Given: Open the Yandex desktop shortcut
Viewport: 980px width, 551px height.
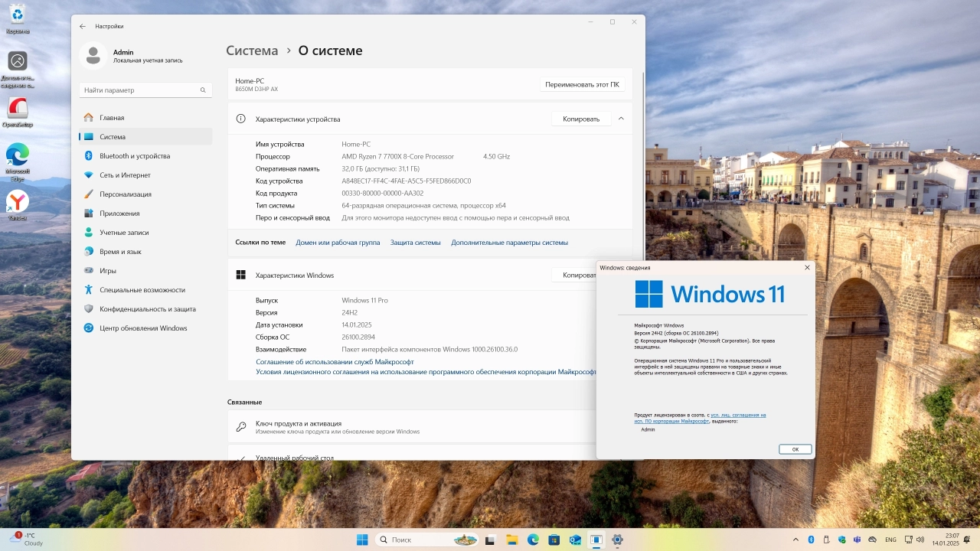Looking at the screenshot, I should pyautogui.click(x=17, y=205).
